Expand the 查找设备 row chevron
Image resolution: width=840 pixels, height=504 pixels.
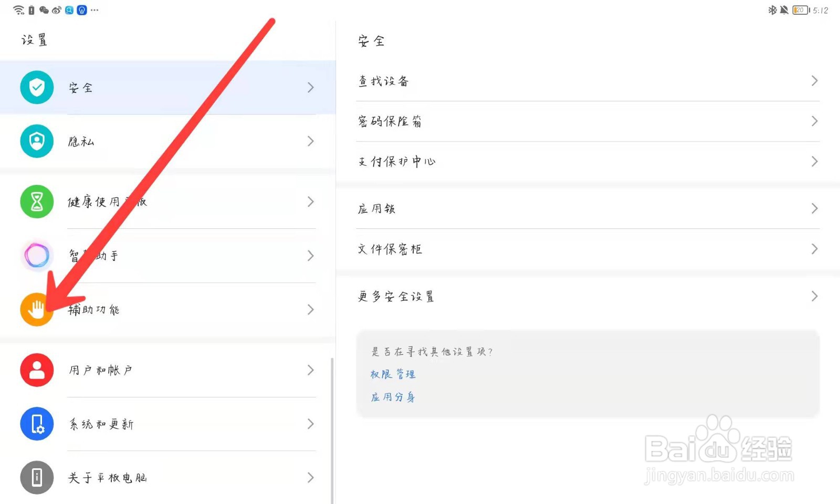(814, 81)
